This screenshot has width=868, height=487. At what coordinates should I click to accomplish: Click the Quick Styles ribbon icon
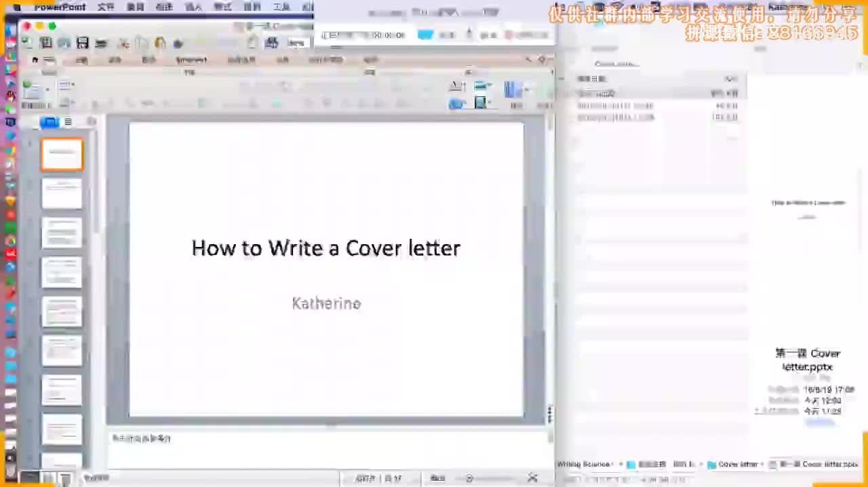pos(514,90)
